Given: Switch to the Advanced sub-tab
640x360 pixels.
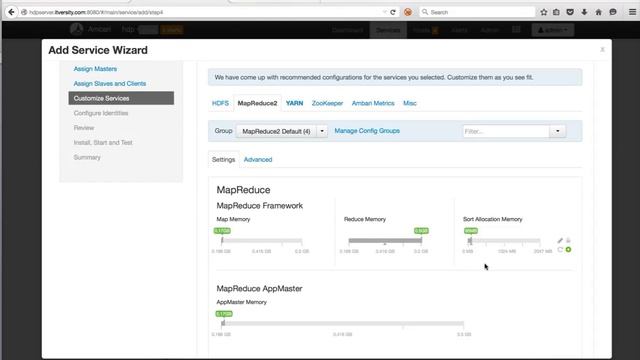Looking at the screenshot, I should coord(258,160).
